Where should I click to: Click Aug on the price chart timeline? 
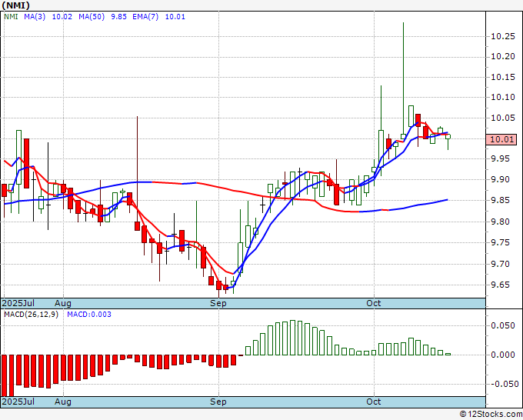point(63,303)
